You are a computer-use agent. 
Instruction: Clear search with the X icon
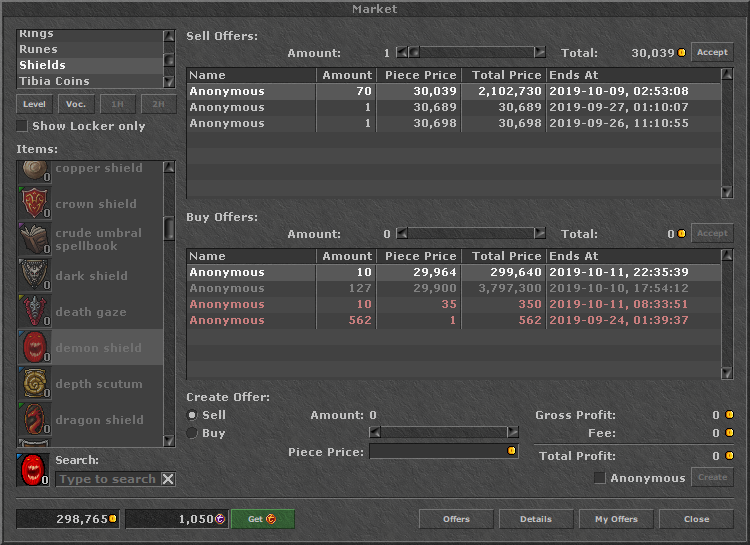point(168,479)
